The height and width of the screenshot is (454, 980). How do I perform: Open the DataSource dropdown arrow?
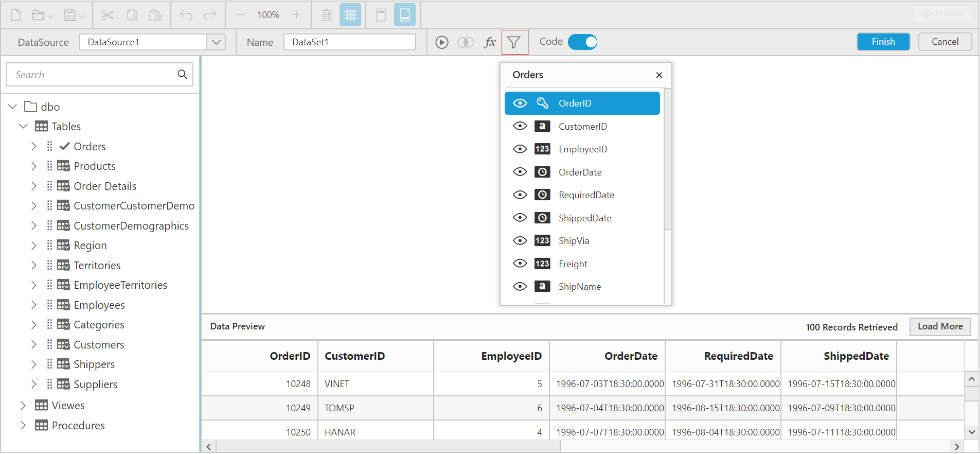pyautogui.click(x=217, y=42)
